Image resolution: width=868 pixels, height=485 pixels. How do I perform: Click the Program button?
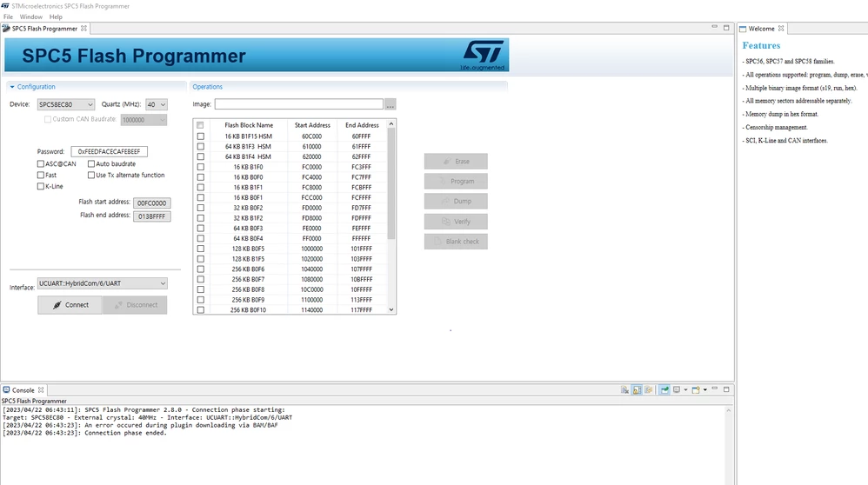tap(456, 182)
